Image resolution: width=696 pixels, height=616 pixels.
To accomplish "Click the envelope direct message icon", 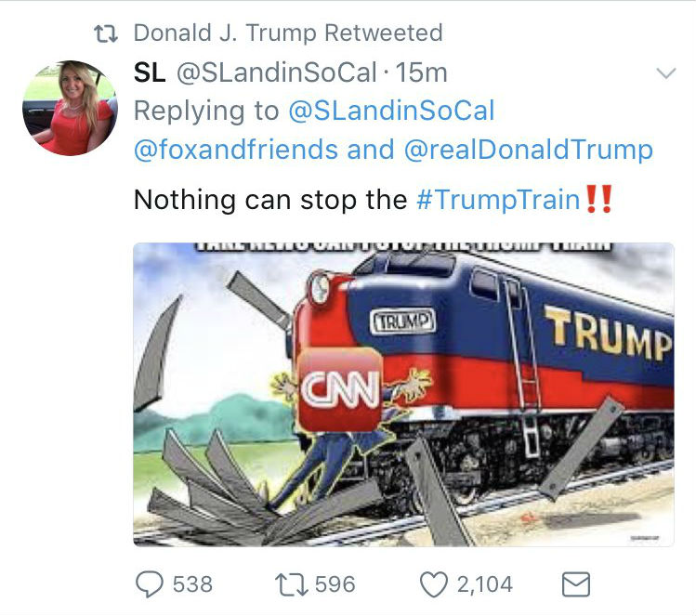I will [x=577, y=583].
